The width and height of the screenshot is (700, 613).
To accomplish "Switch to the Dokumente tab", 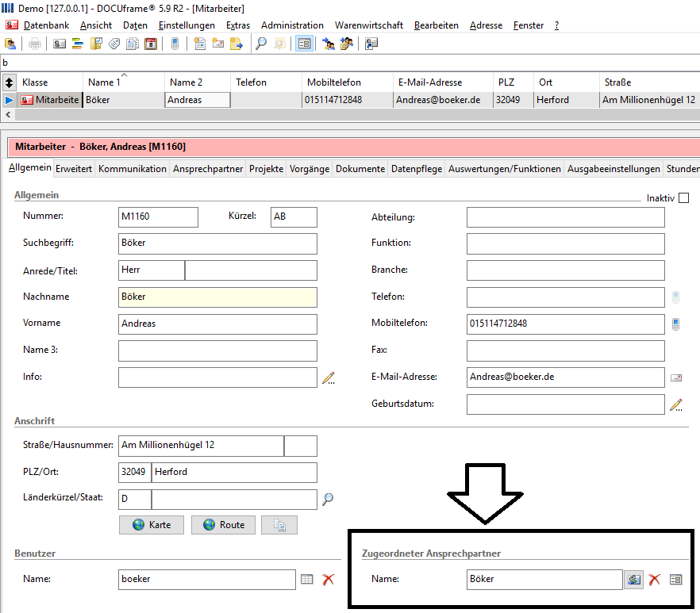I will click(x=360, y=169).
